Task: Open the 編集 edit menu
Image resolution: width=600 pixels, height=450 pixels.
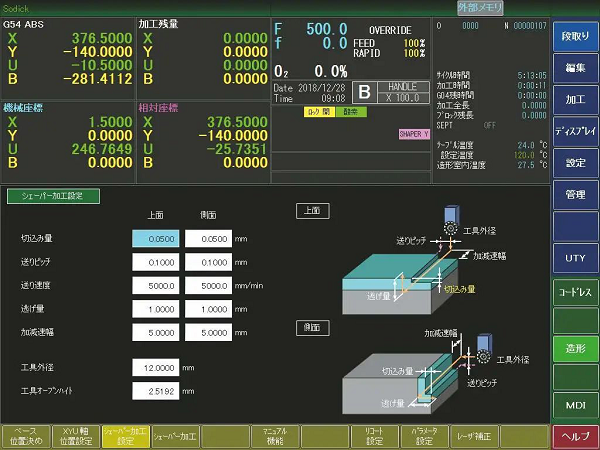Action: (x=575, y=68)
